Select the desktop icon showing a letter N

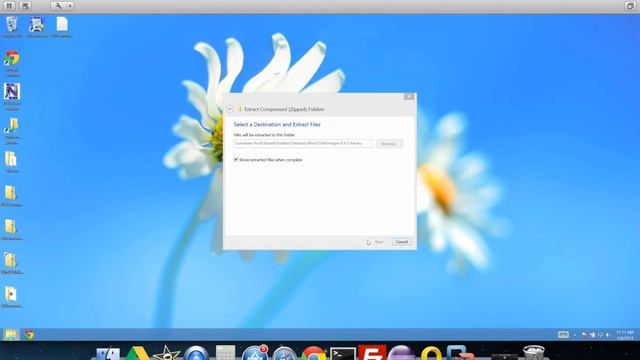[x=12, y=97]
